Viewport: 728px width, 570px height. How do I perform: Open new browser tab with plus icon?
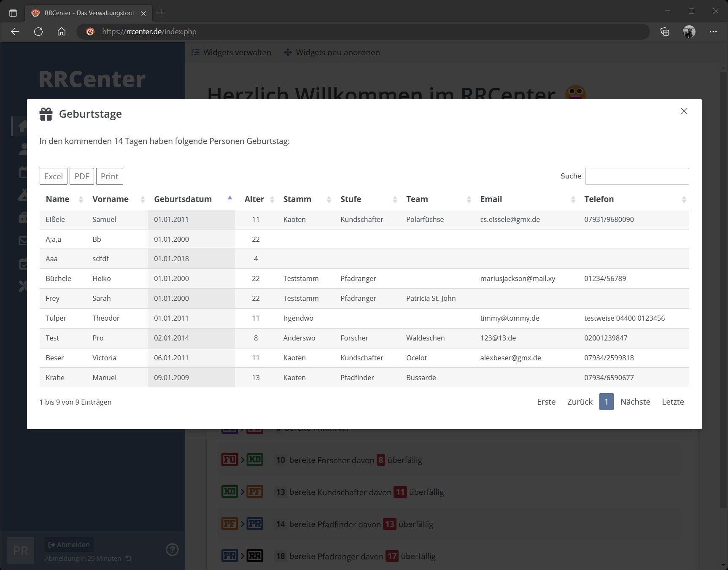coord(161,13)
